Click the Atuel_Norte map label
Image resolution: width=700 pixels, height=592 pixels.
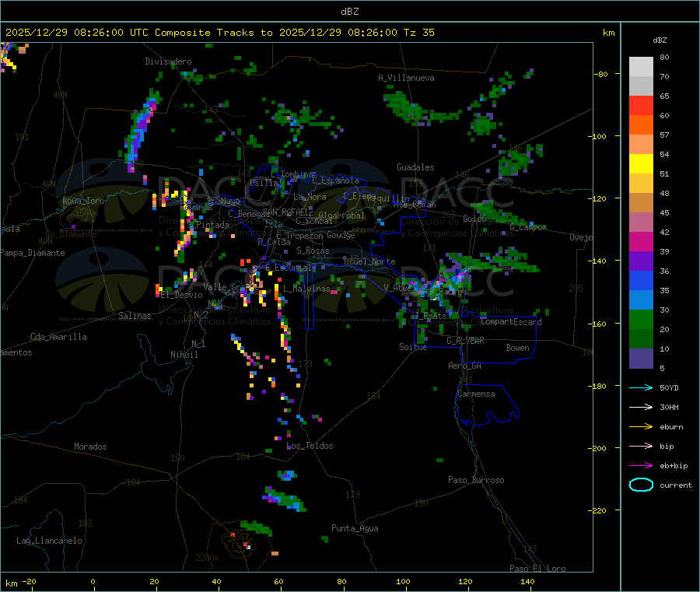click(369, 261)
